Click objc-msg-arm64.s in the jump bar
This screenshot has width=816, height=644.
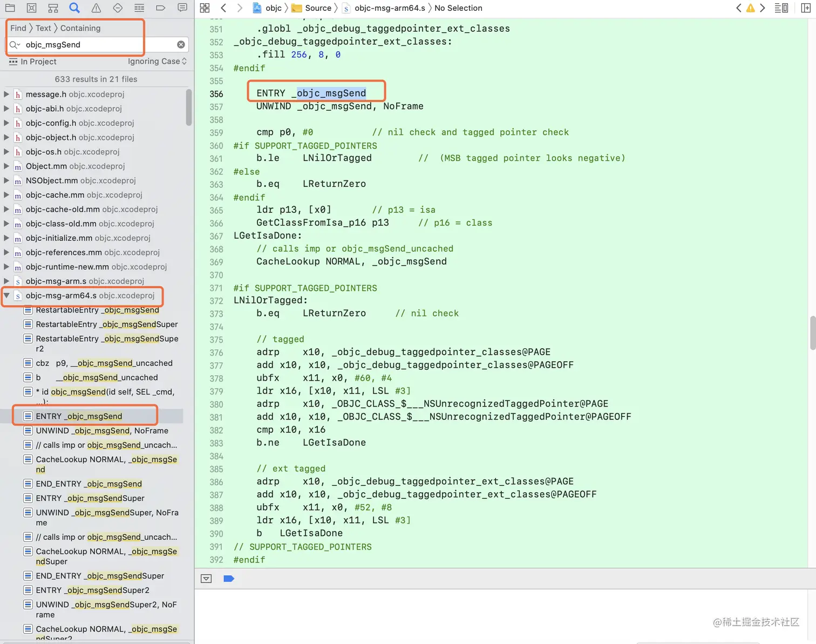click(384, 8)
